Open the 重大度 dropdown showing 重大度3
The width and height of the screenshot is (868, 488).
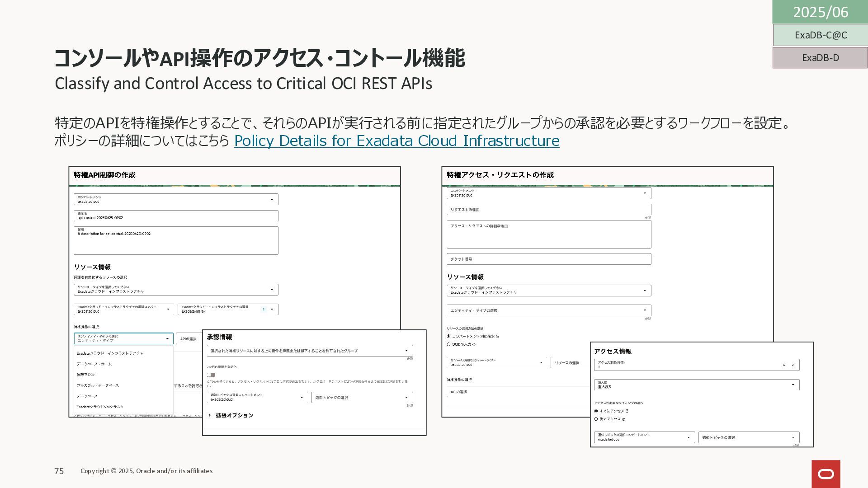coord(697,385)
